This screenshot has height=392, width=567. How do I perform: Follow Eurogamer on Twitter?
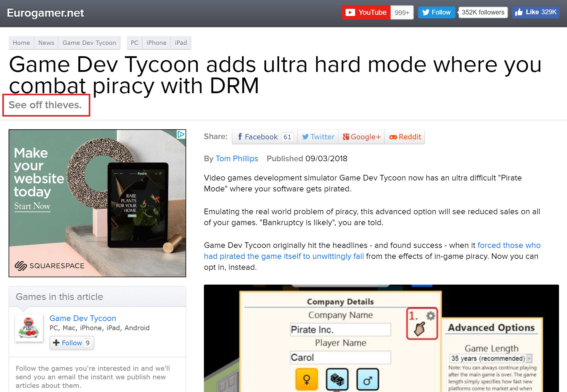coord(436,12)
